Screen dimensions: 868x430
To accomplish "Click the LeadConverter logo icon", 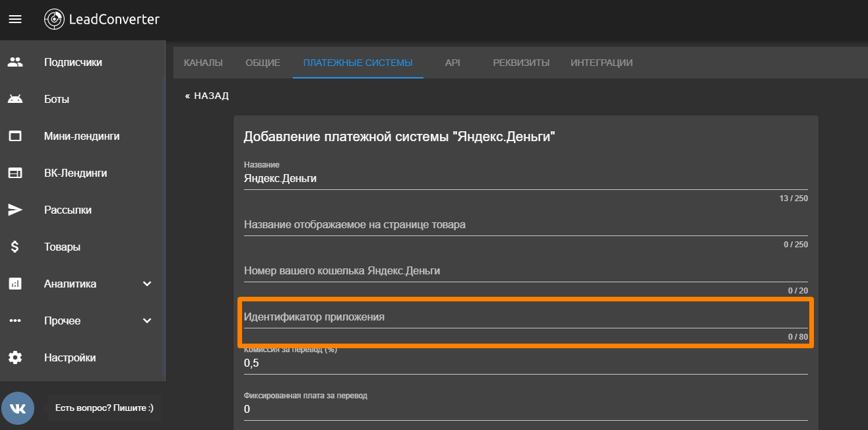I will tap(54, 19).
